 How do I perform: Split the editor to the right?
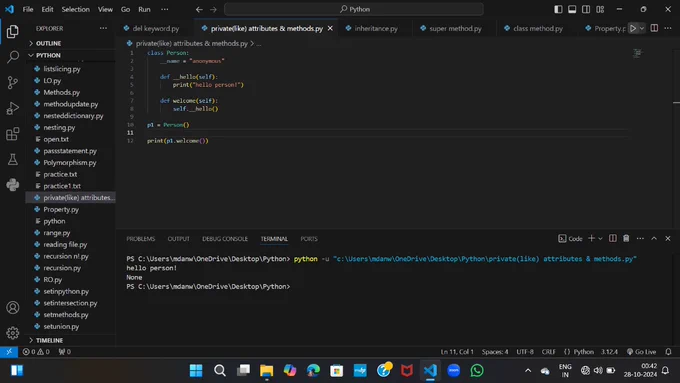click(x=654, y=28)
